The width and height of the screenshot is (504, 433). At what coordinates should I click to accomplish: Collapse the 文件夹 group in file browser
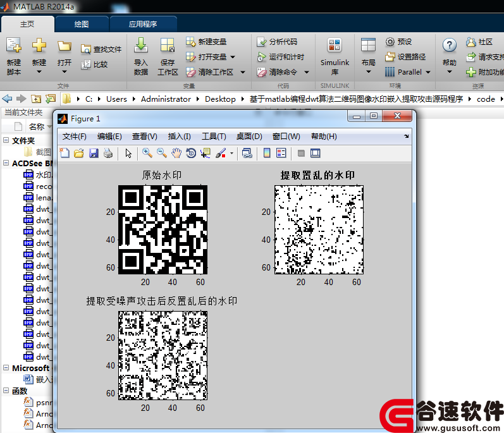coord(6,140)
